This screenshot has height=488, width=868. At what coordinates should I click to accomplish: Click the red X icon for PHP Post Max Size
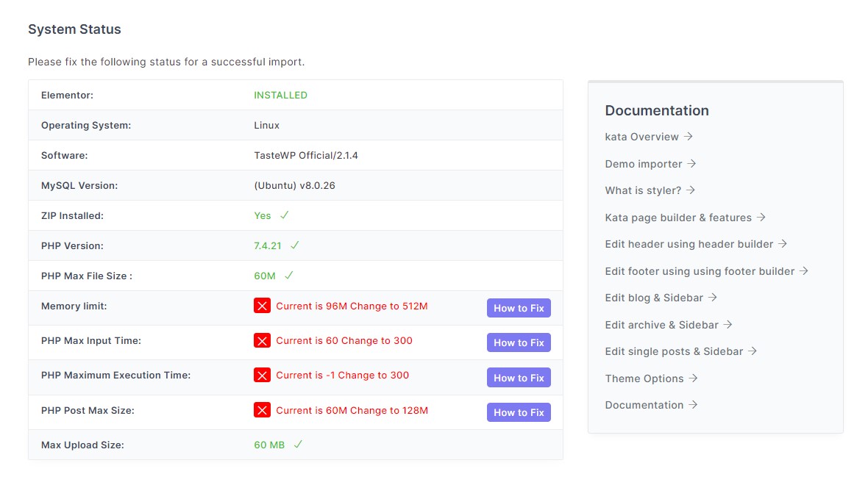point(262,410)
